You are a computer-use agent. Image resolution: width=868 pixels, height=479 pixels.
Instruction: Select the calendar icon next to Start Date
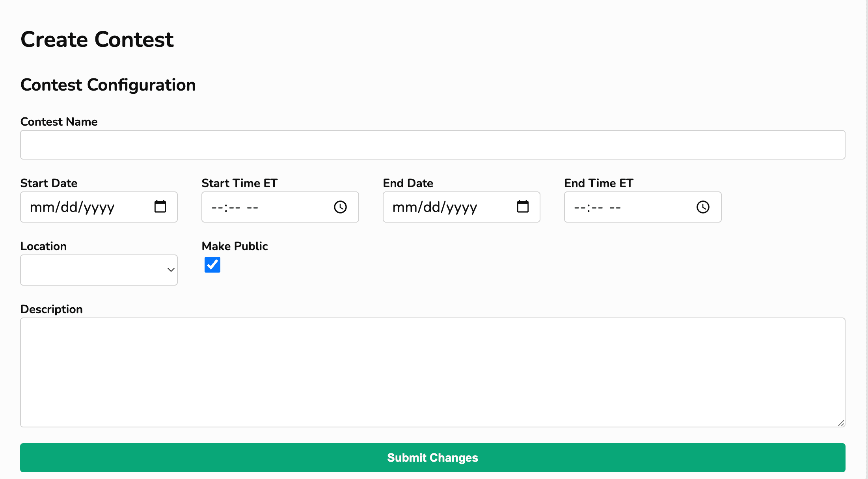[160, 207]
